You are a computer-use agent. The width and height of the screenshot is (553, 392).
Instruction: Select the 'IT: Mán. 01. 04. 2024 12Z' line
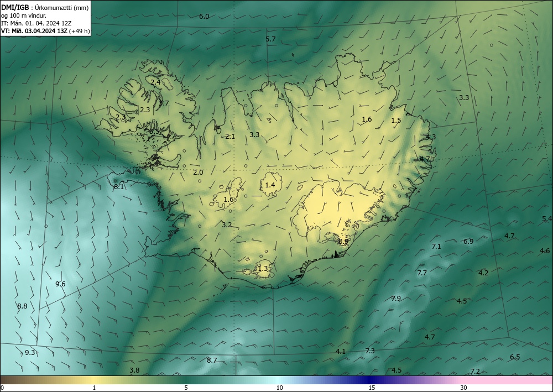pyautogui.click(x=36, y=23)
